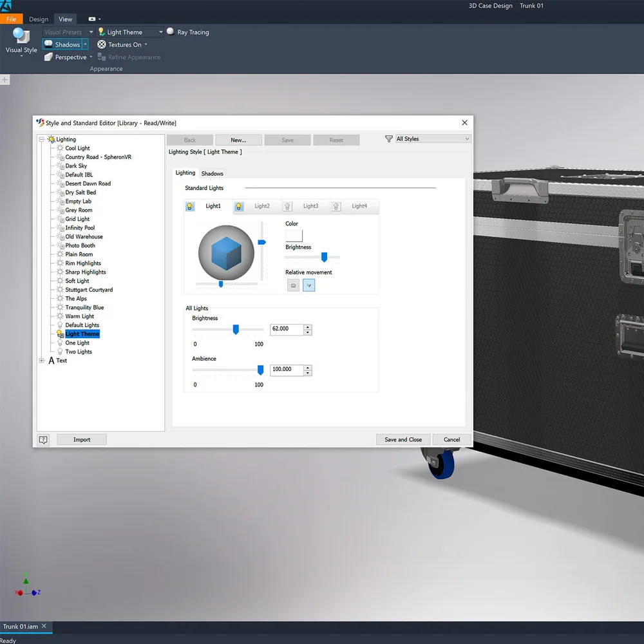Switch to the View ribbon tab
The width and height of the screenshot is (644, 644).
[x=65, y=19]
